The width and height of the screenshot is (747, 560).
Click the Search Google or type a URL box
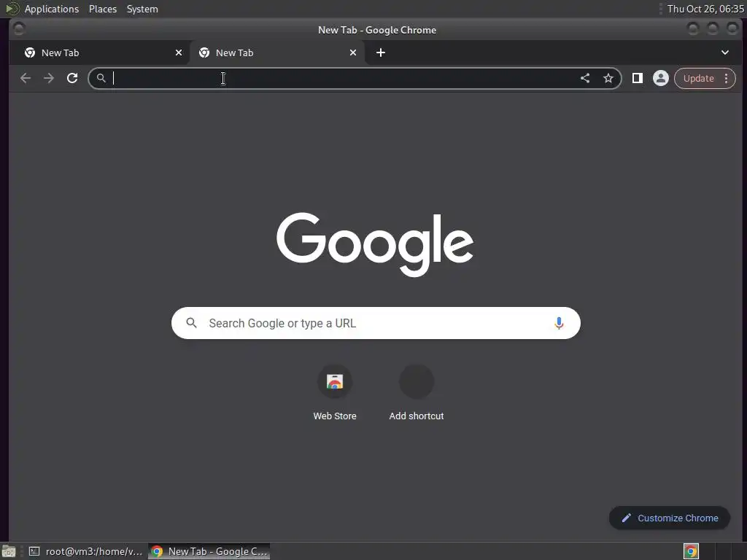point(376,323)
